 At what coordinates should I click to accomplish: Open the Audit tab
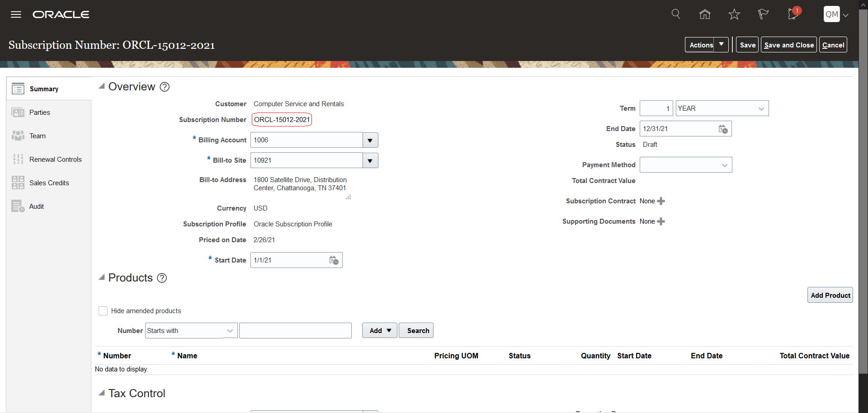[49, 206]
